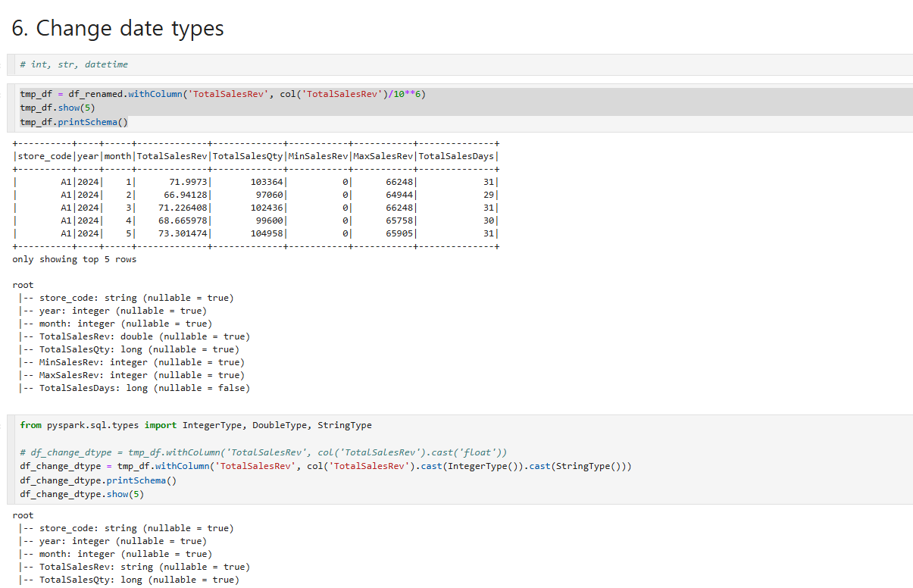Select the value 66.94128 in the table
Screen dimensions: 913x588
pos(185,195)
